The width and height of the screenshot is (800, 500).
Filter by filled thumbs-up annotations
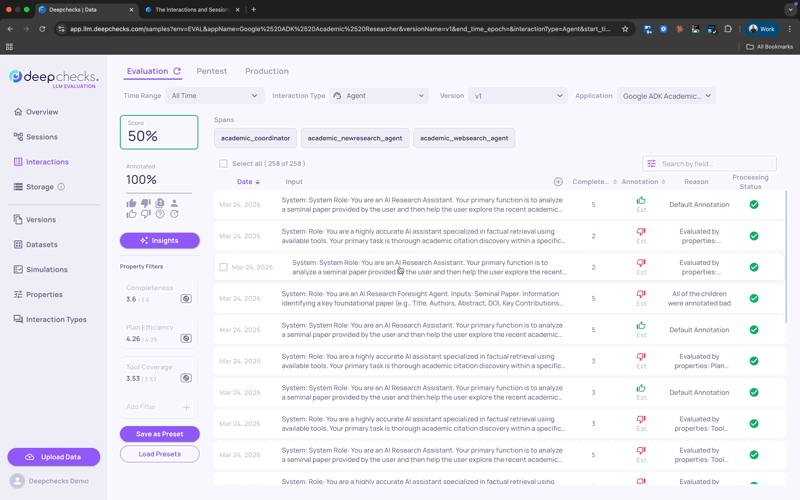point(132,203)
